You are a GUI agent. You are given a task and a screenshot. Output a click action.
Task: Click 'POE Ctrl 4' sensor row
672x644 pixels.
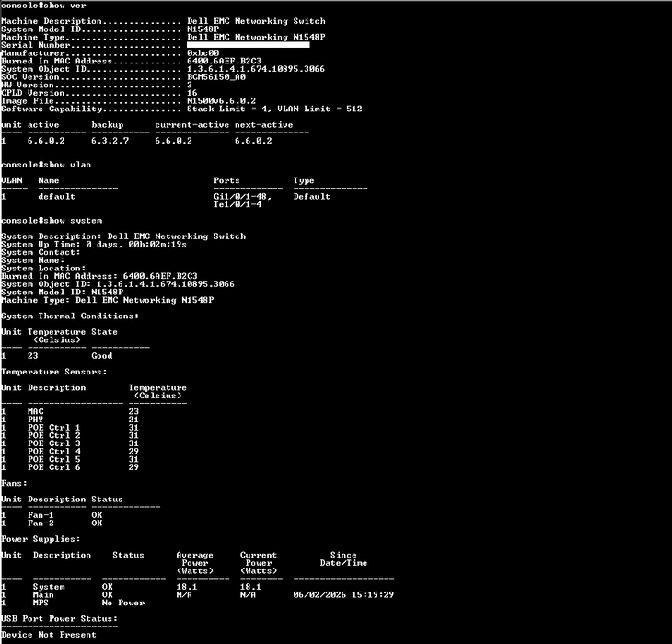tap(70, 452)
